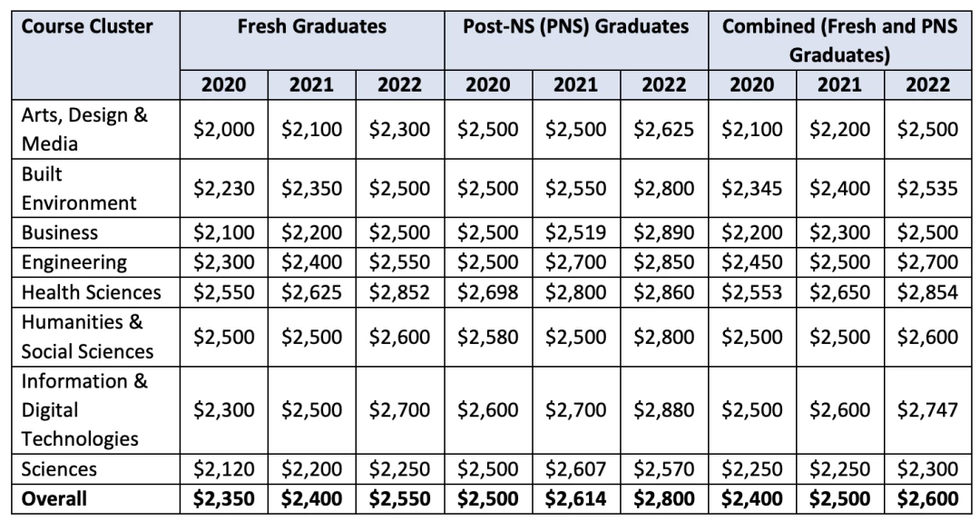The height and width of the screenshot is (531, 980).
Task: Select the $2,747 Information & Digital cell
Action: coord(928,410)
